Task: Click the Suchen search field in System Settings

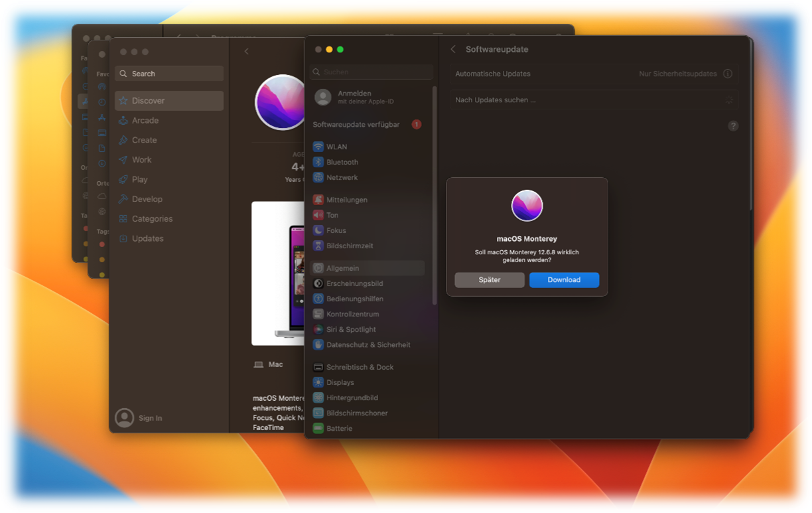Action: pyautogui.click(x=371, y=72)
